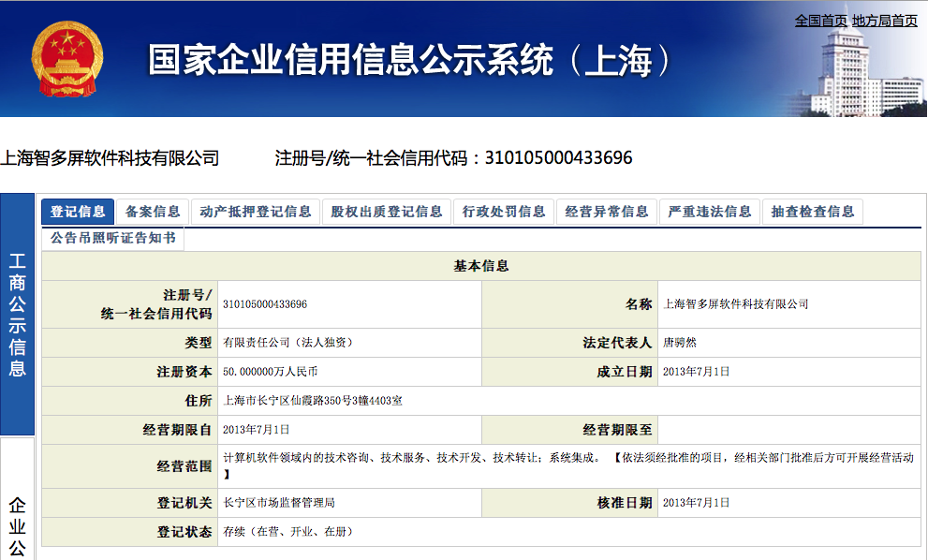Click legal representative name 唐�David然 cell
928x560 pixels.
(x=680, y=343)
